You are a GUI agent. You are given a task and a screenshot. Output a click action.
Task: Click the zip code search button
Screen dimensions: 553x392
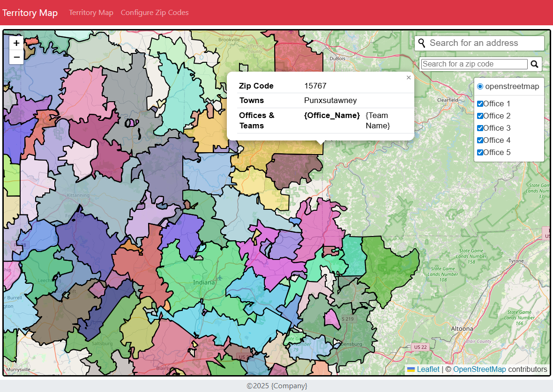(534, 64)
